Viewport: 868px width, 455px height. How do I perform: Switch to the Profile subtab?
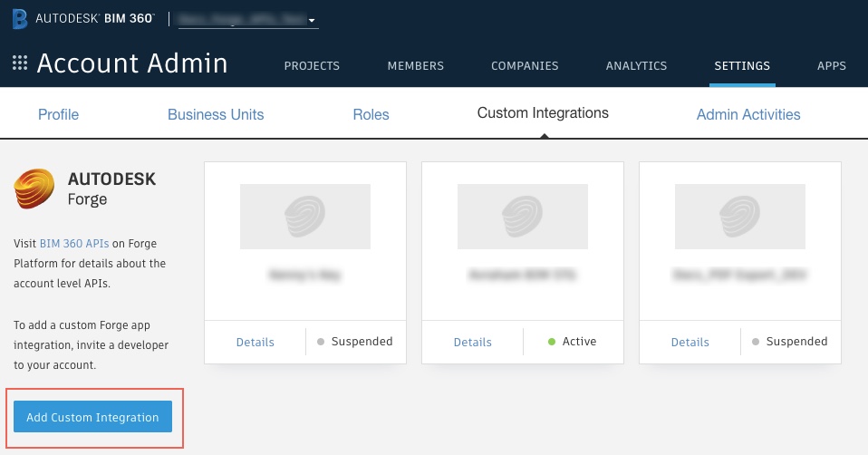[58, 115]
